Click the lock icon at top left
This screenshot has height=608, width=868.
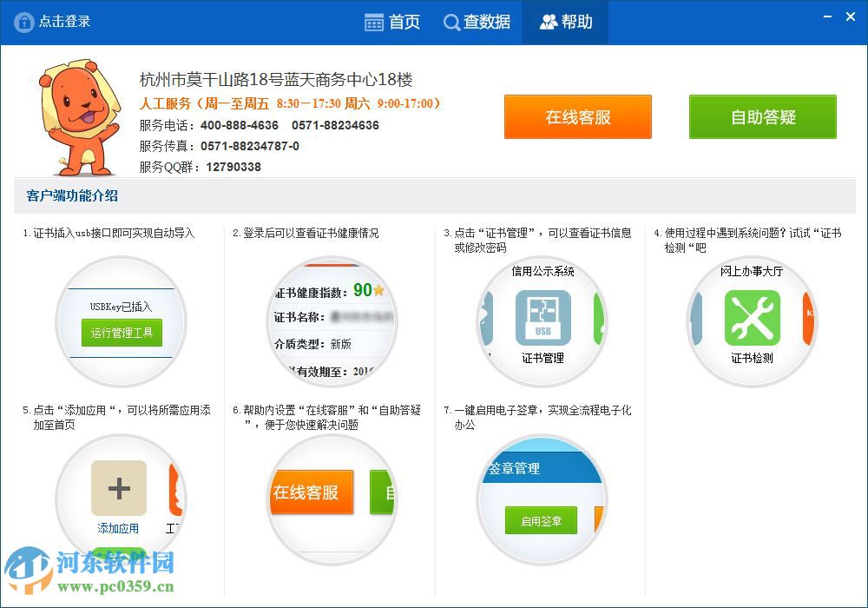[x=24, y=21]
